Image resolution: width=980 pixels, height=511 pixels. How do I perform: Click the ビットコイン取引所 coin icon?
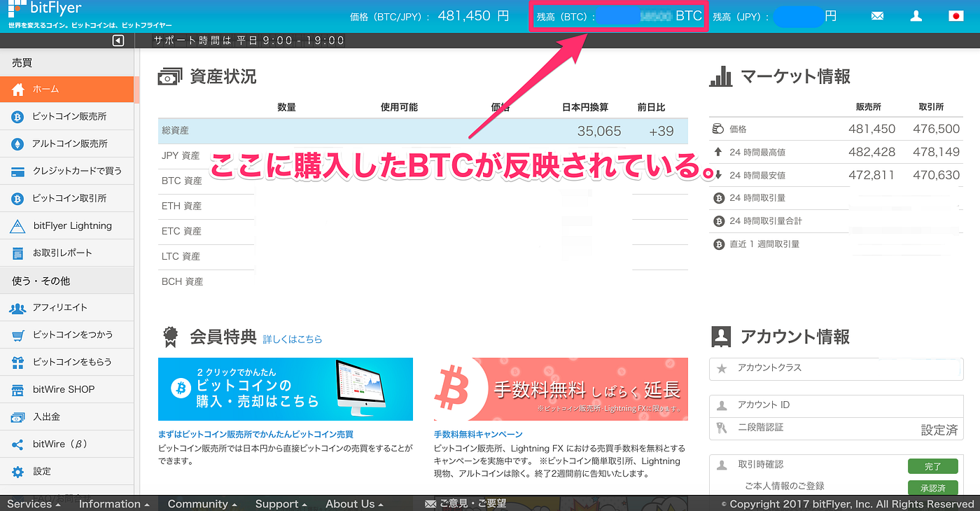18,198
